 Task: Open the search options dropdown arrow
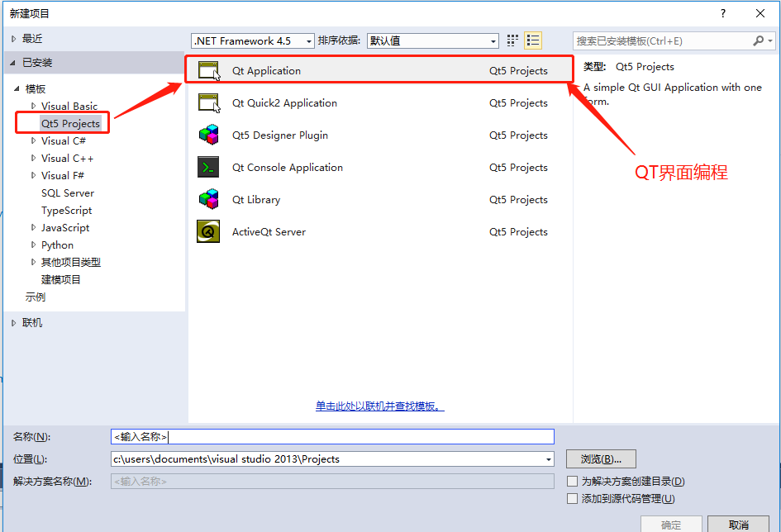coord(770,40)
